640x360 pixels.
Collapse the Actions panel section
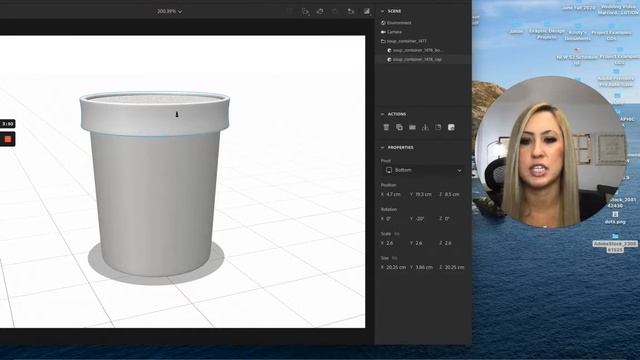coord(382,114)
